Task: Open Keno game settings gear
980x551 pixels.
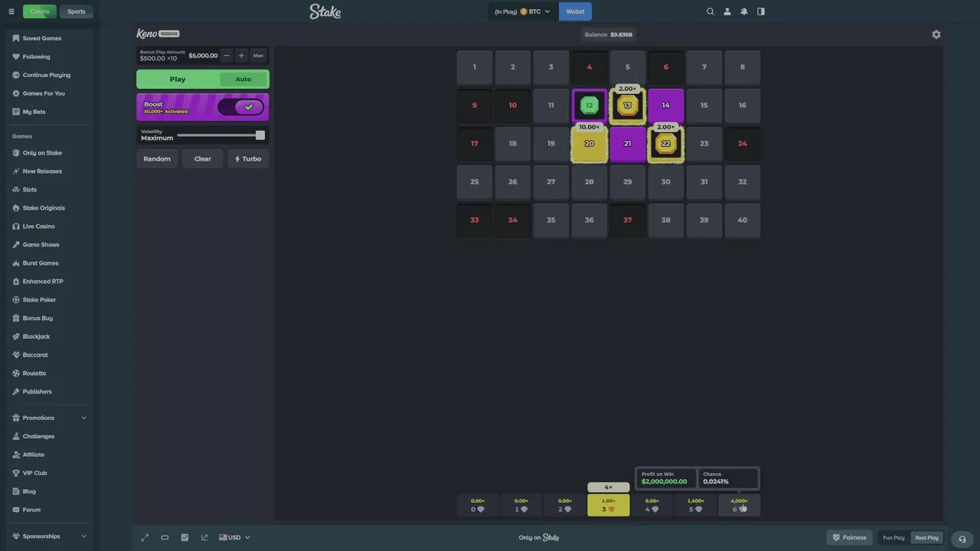Action: tap(936, 34)
